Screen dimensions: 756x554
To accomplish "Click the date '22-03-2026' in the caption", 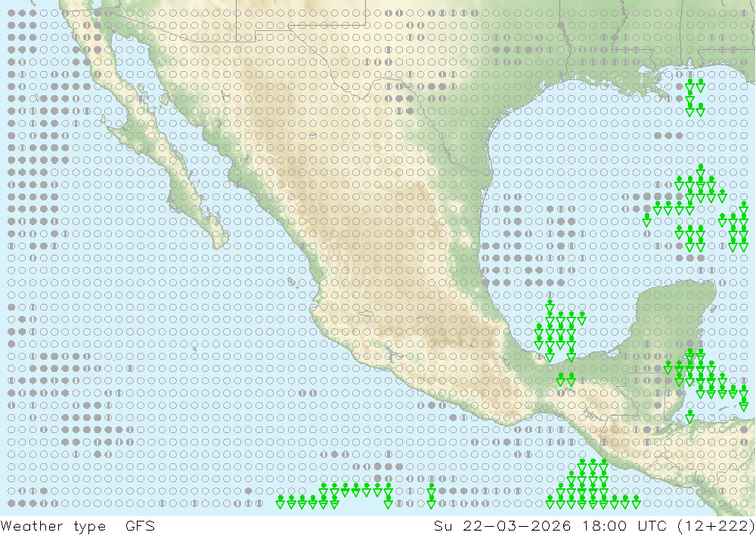I will (x=517, y=525).
